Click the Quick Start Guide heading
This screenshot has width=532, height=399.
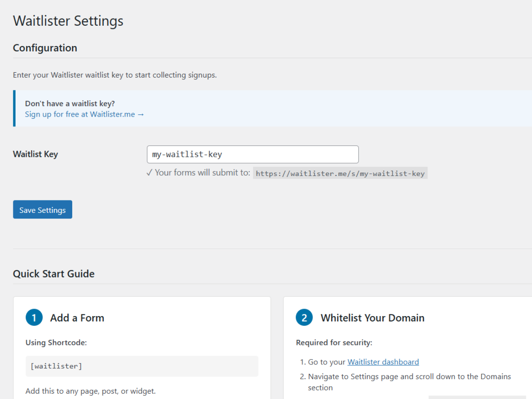point(54,274)
